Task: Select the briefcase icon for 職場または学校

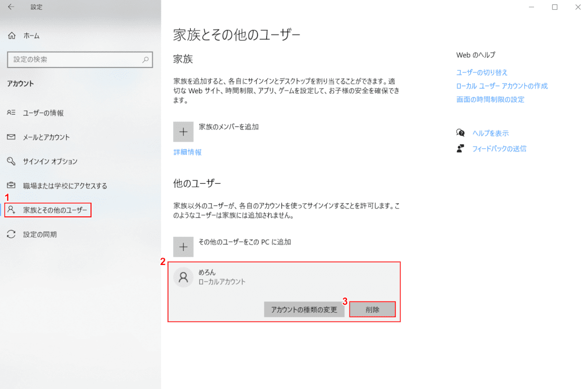Action: pyautogui.click(x=12, y=186)
